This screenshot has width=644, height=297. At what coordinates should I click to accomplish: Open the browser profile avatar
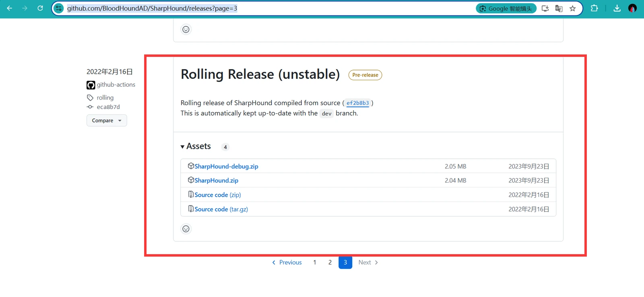point(632,8)
